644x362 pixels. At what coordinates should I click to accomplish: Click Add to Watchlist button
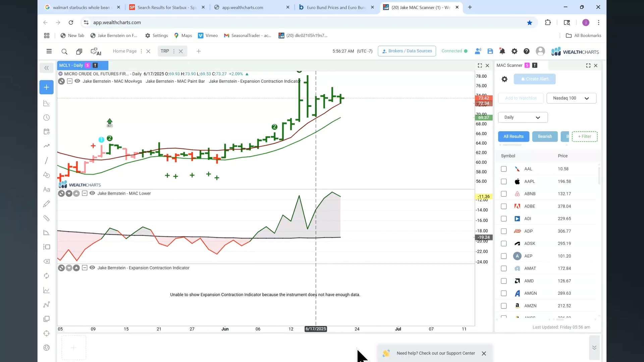coord(521,98)
